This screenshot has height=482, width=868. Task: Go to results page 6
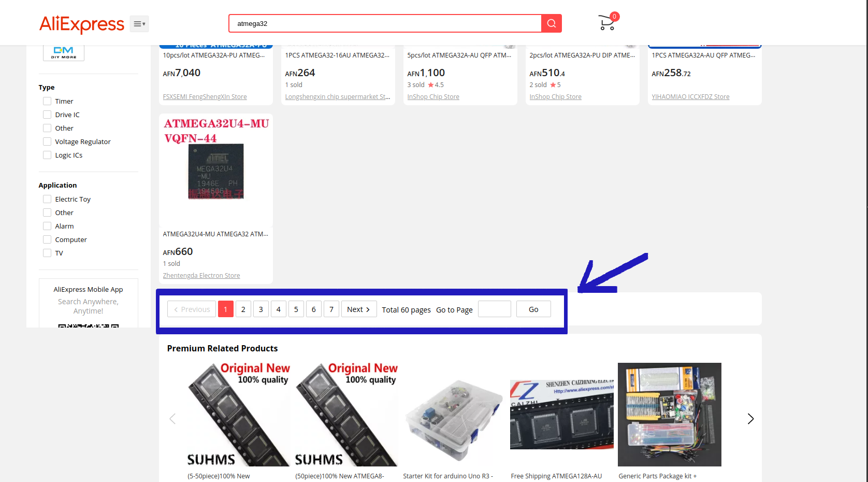314,309
